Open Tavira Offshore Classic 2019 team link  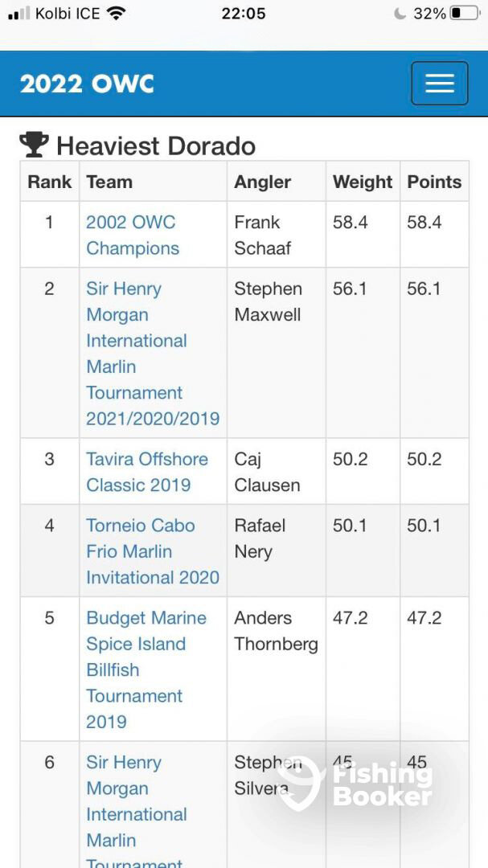[x=146, y=472]
